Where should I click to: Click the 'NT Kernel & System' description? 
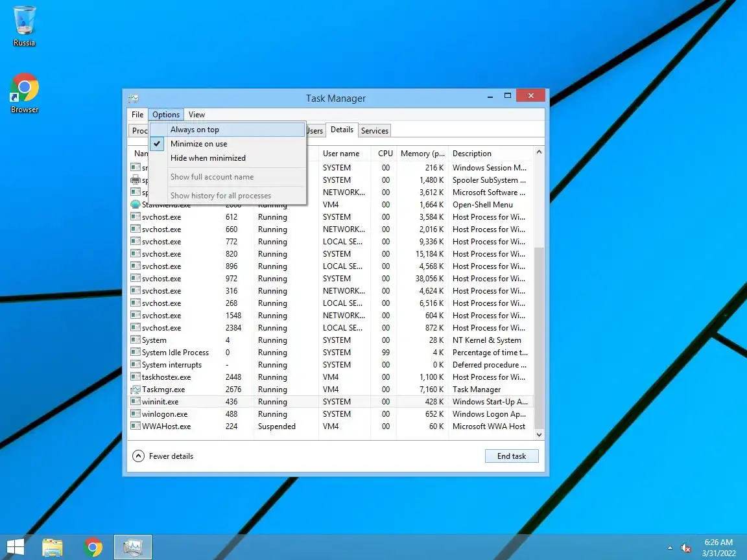(x=487, y=340)
